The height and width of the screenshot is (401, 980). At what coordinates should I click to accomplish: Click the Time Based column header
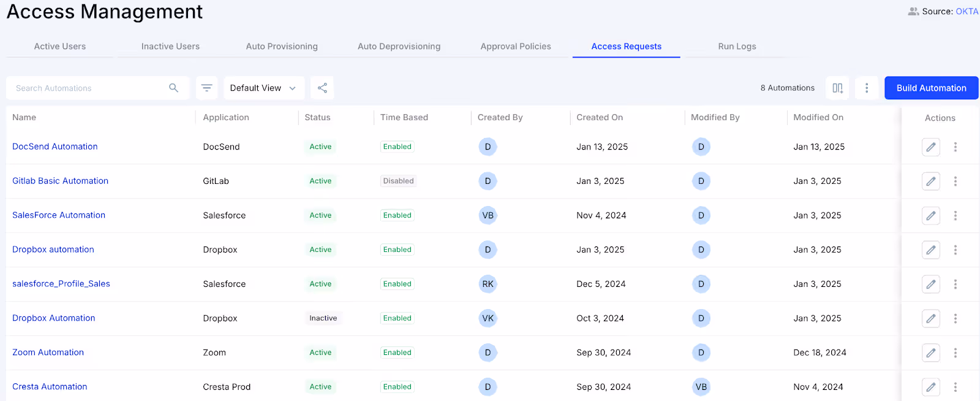pyautogui.click(x=404, y=117)
